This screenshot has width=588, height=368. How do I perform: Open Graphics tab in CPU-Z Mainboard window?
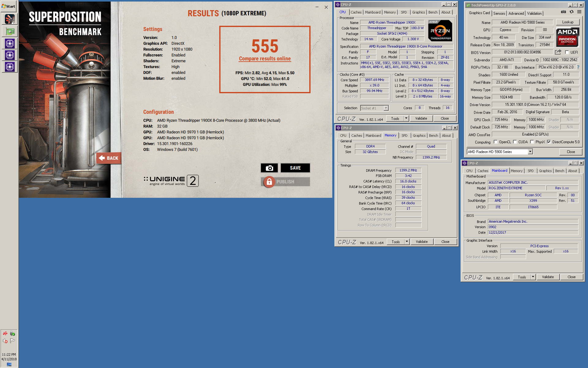pos(545,171)
